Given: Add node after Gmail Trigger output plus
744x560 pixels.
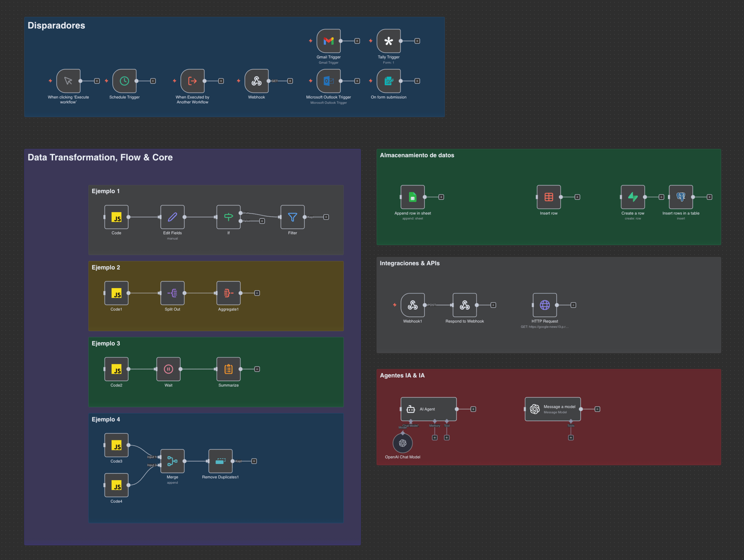Looking at the screenshot, I should click(357, 41).
